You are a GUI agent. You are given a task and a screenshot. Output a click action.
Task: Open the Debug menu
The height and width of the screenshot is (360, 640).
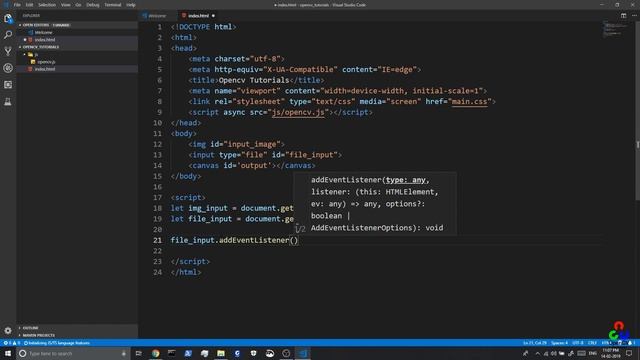(93, 5)
